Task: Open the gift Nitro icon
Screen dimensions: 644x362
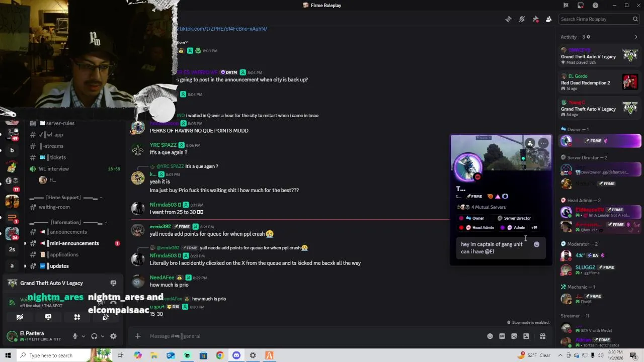Action: tap(543, 336)
